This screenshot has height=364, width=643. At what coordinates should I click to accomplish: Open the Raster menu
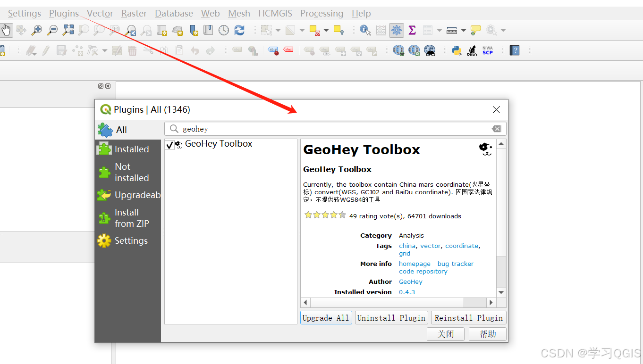134,14
